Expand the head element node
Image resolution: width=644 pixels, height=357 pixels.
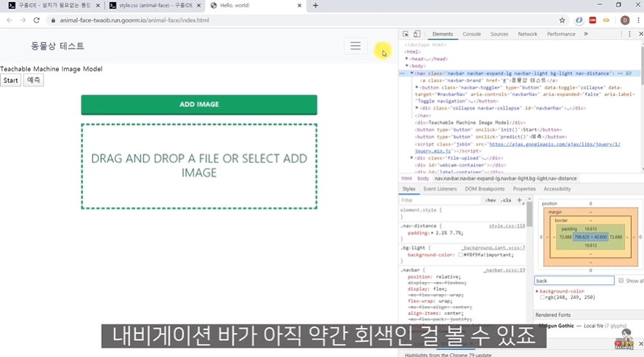(x=407, y=59)
